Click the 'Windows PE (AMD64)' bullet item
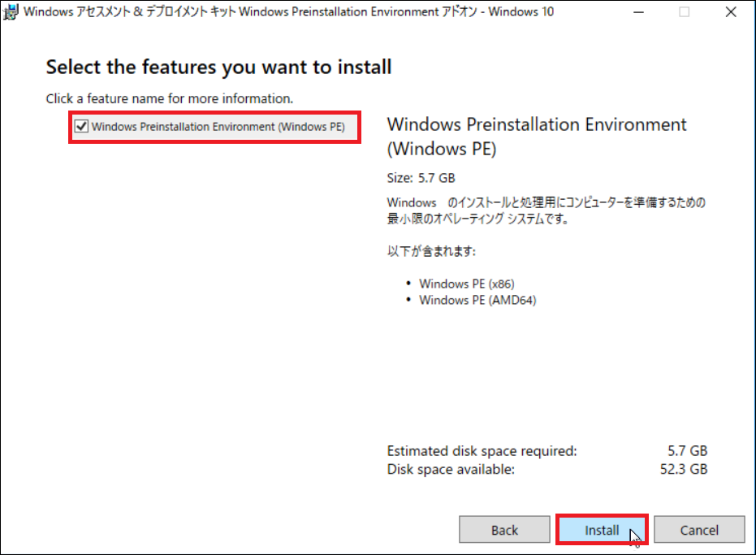 click(477, 300)
